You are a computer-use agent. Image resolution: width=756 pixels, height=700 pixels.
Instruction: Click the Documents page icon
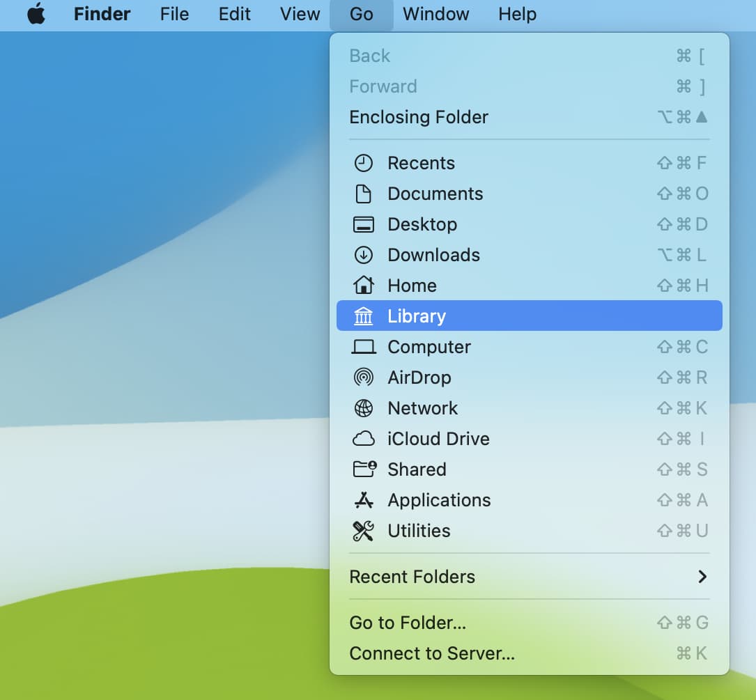[x=363, y=194]
